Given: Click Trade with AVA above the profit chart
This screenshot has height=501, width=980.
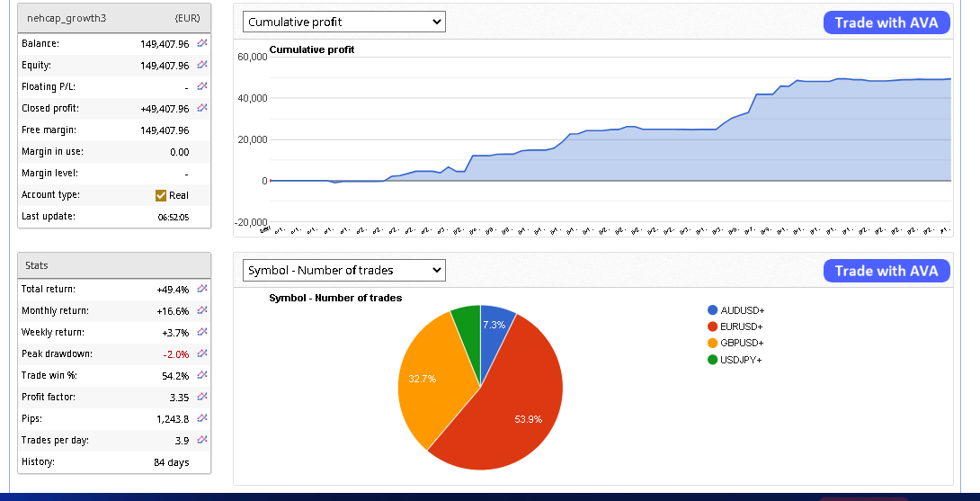Looking at the screenshot, I should pos(886,22).
